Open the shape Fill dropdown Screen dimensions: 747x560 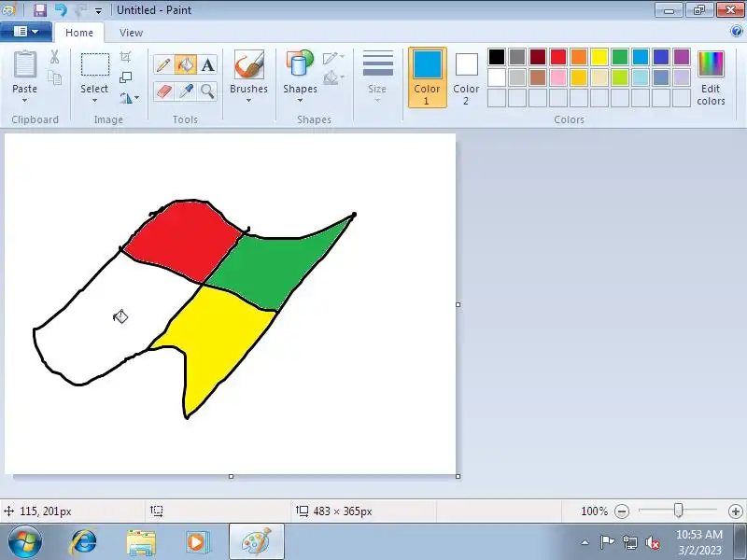click(x=333, y=77)
